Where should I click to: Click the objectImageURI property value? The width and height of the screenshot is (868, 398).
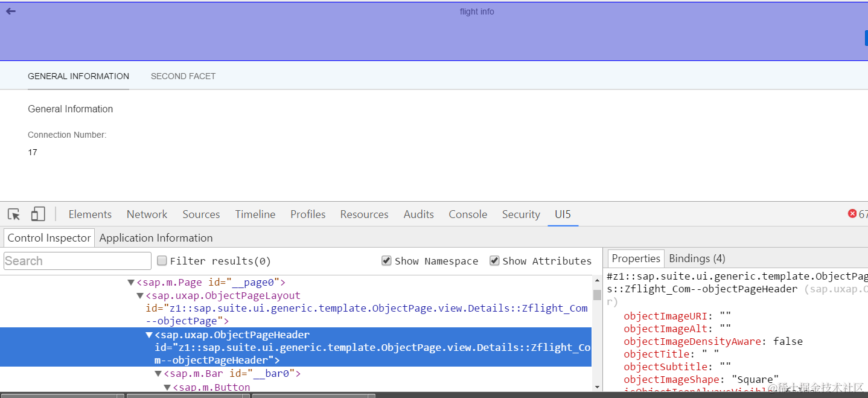pyautogui.click(x=726, y=316)
